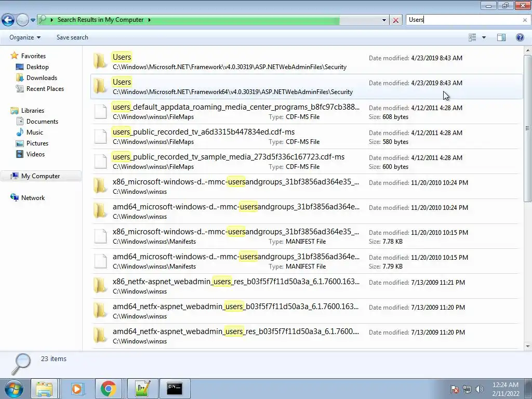Select users_public_recorded_tv_sample_media file
This screenshot has width=532, height=399.
pyautogui.click(x=307, y=162)
